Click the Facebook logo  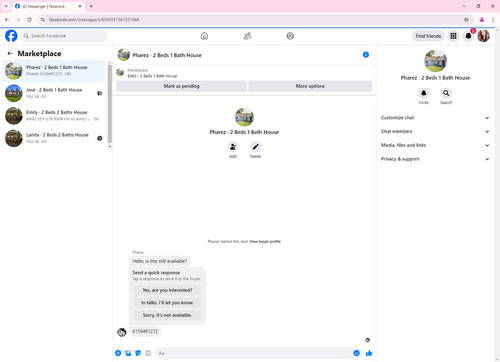click(x=11, y=36)
